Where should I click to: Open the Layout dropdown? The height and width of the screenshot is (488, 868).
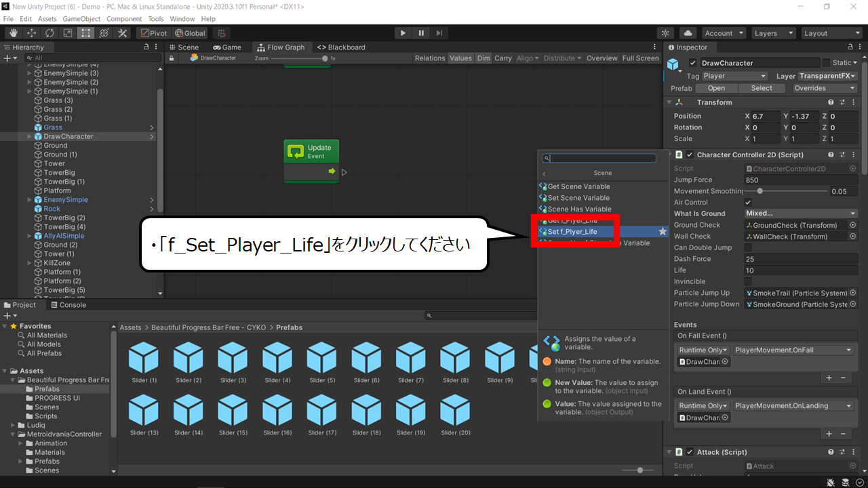tap(831, 33)
